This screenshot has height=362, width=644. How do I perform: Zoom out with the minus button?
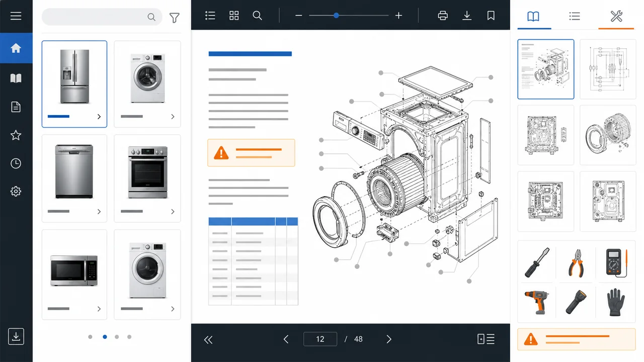299,16
